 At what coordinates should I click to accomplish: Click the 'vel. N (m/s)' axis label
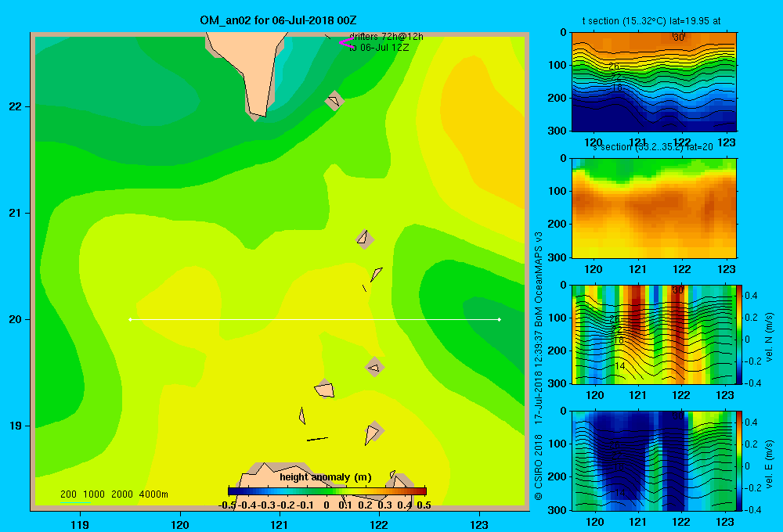click(769, 337)
